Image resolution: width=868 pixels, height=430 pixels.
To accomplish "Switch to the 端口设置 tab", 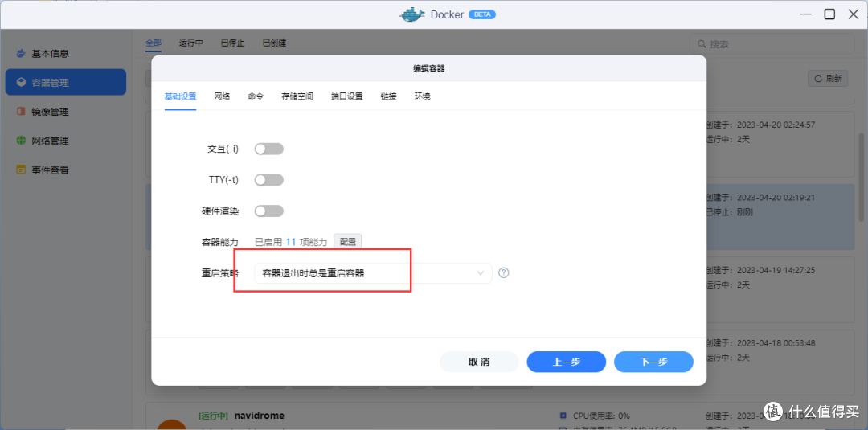I will click(347, 96).
